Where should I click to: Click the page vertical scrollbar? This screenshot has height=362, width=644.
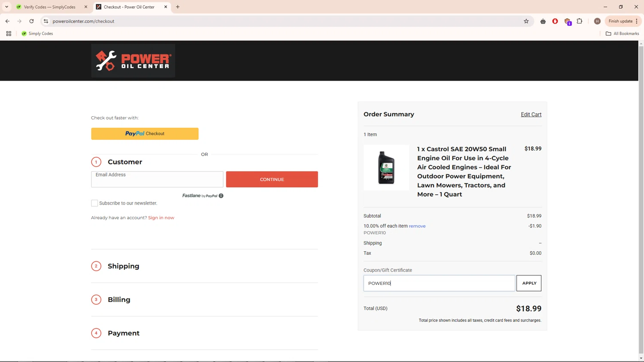(x=641, y=201)
